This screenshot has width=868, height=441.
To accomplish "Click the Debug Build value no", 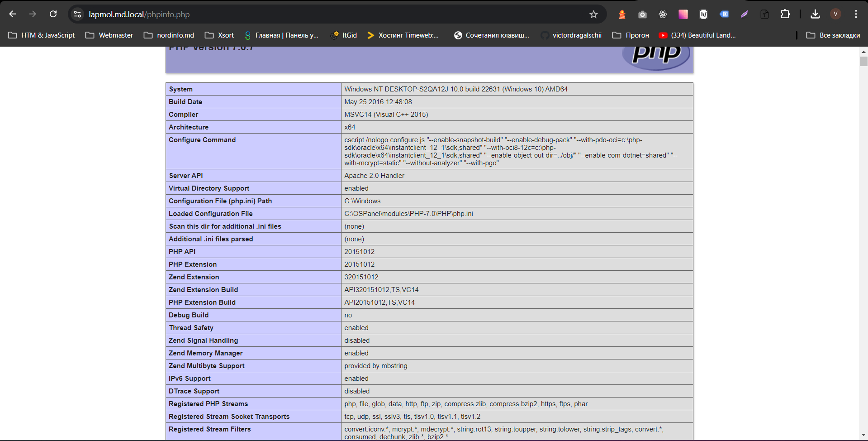I will click(348, 315).
